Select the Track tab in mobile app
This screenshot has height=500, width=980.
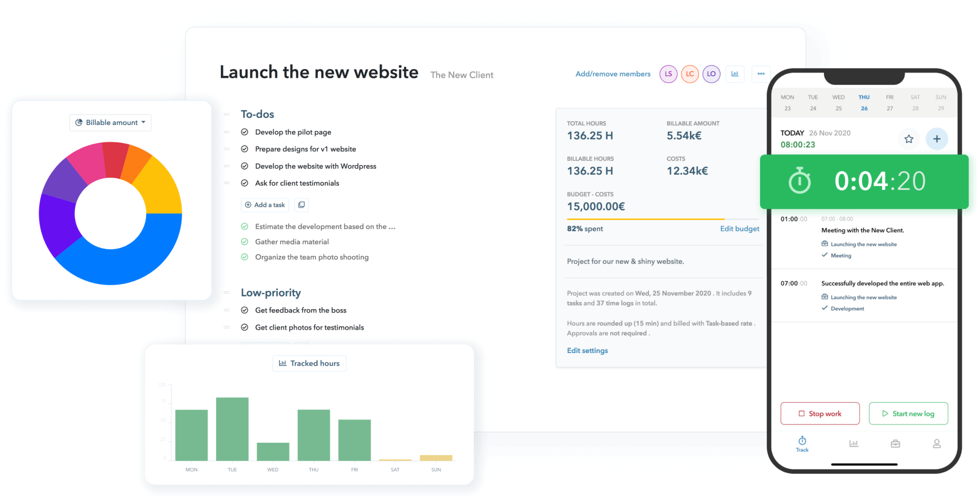coord(802,444)
